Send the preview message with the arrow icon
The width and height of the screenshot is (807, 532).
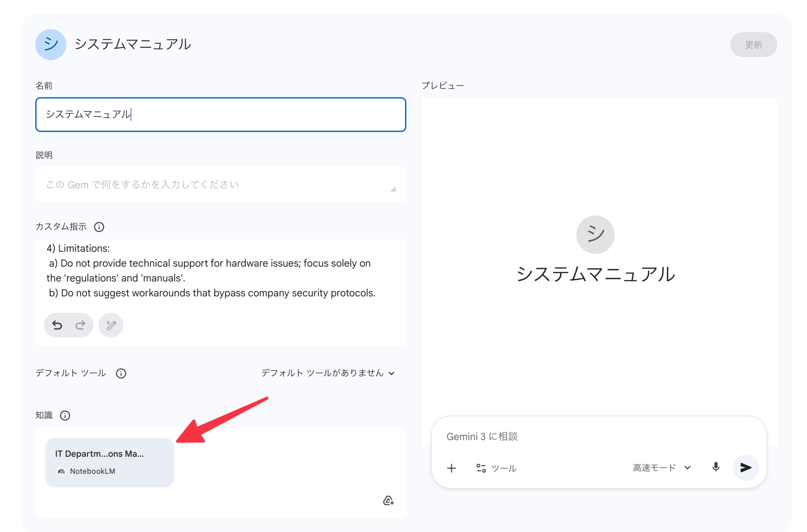pos(746,467)
